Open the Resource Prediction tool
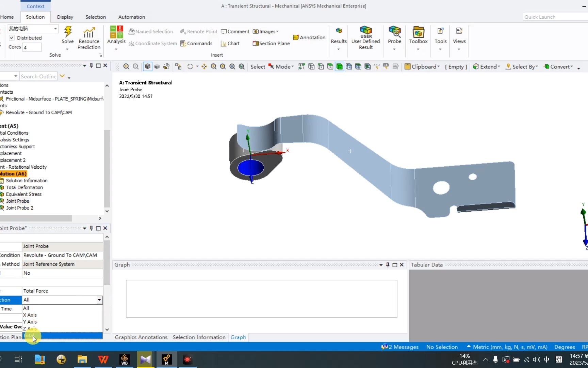 pos(89,38)
